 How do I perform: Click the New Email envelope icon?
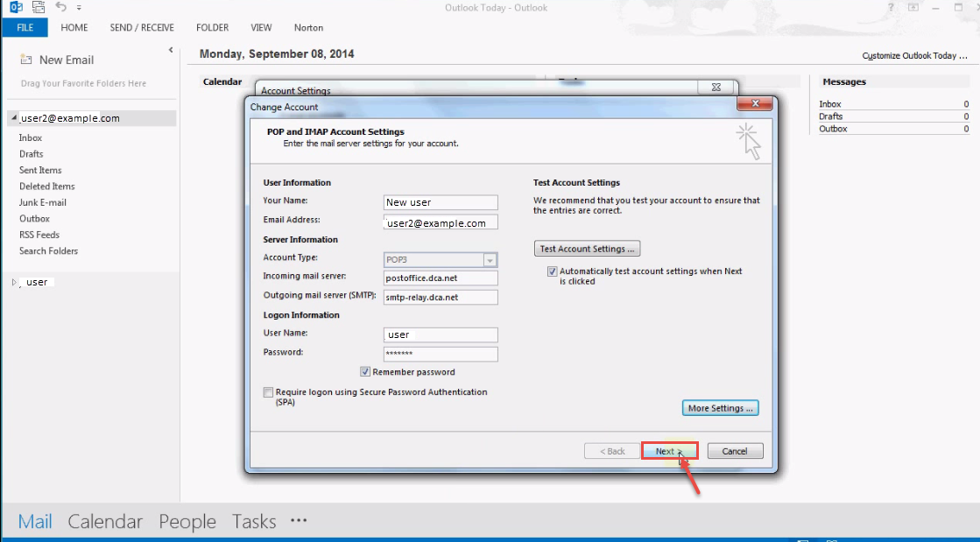pyautogui.click(x=25, y=60)
